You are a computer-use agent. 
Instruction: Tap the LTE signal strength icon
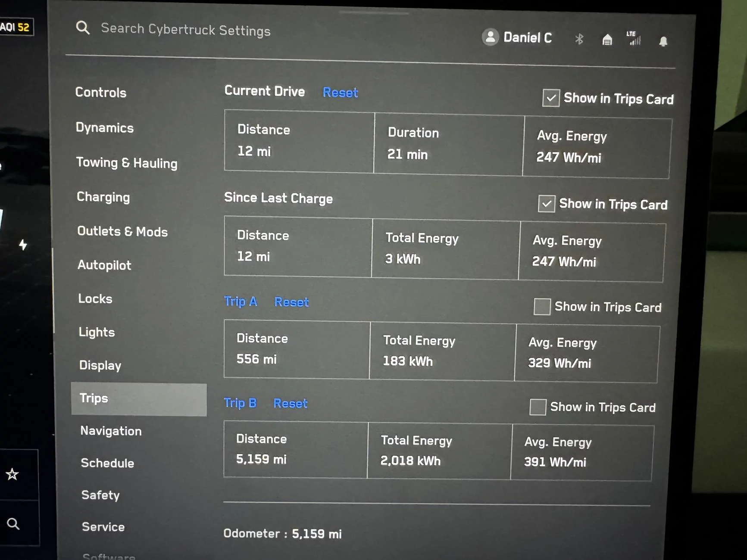[634, 38]
